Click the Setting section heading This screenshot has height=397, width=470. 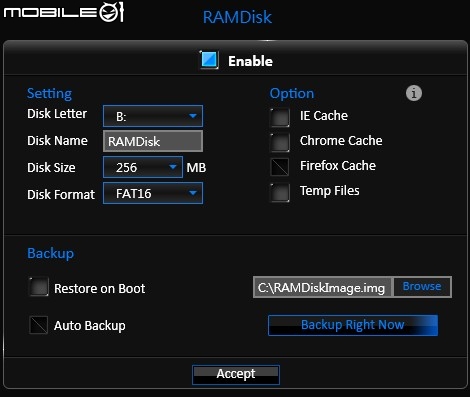click(x=49, y=93)
